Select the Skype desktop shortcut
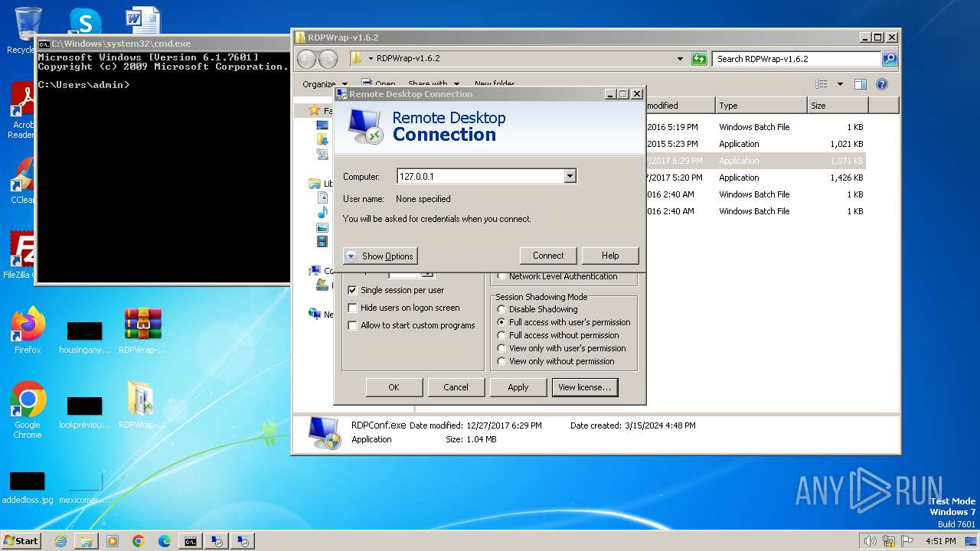The height and width of the screenshot is (551, 980). (x=85, y=21)
